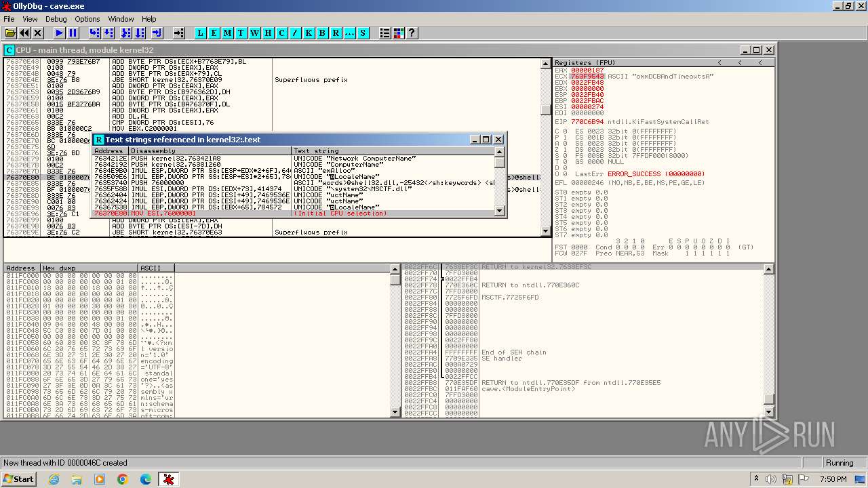Close the debugged program with the X icon

coord(38,33)
